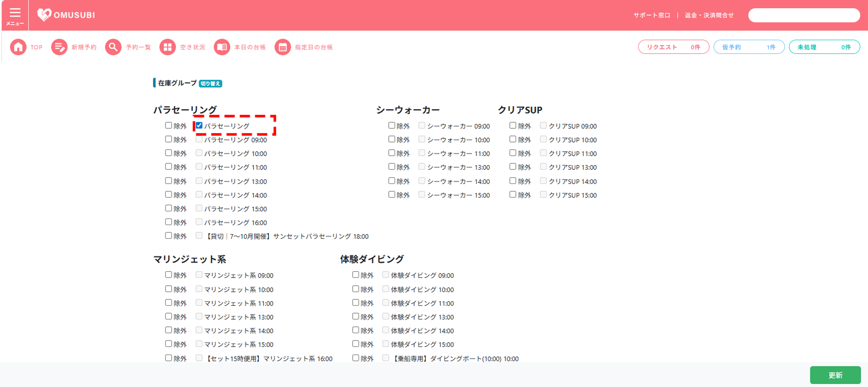This screenshot has height=387, width=868.
Task: Click the パラセーリング 11:00 label
Action: [235, 167]
